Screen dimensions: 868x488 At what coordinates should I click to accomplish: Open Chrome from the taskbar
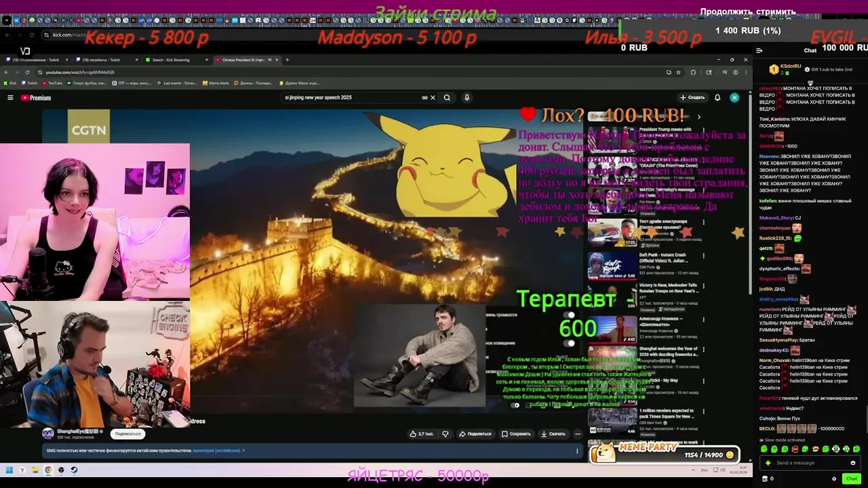pyautogui.click(x=48, y=470)
